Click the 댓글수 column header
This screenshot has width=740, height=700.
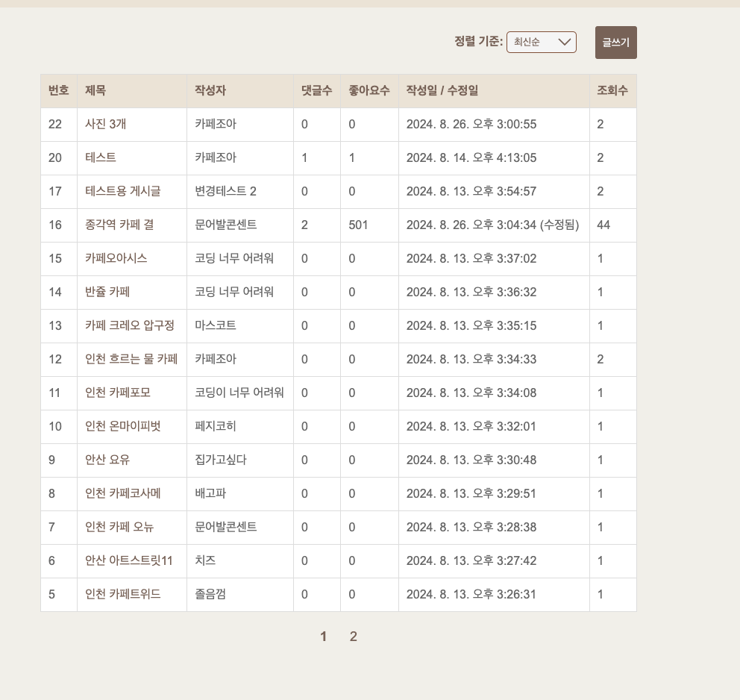pyautogui.click(x=317, y=90)
